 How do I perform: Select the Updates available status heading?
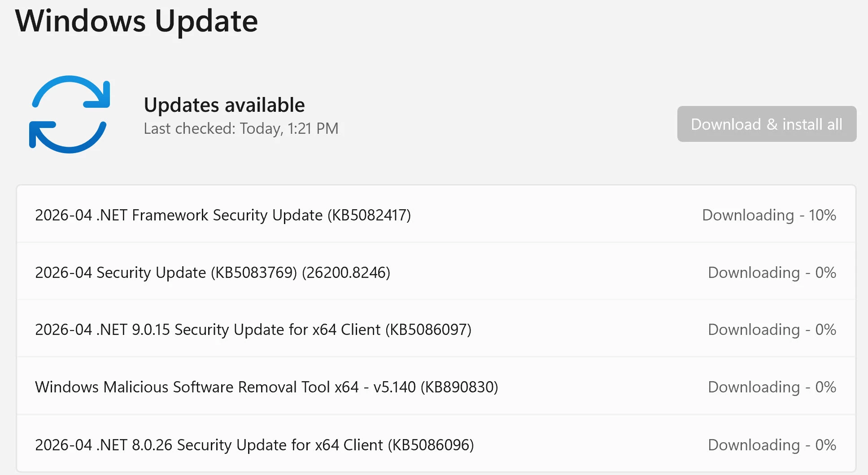coord(224,105)
